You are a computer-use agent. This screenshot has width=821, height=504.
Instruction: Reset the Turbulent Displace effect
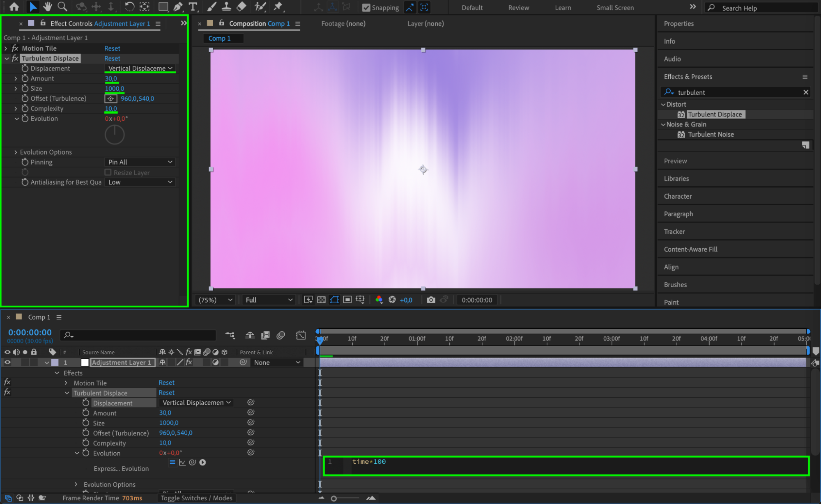[x=112, y=58]
